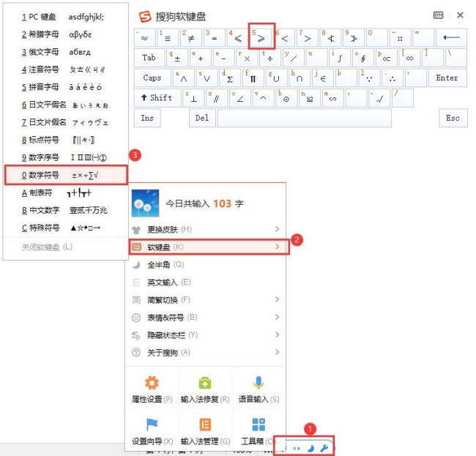Image resolution: width=476 pixels, height=456 pixels.
Task: Toggle the Shift key on soft keyboard
Action: pyautogui.click(x=157, y=97)
